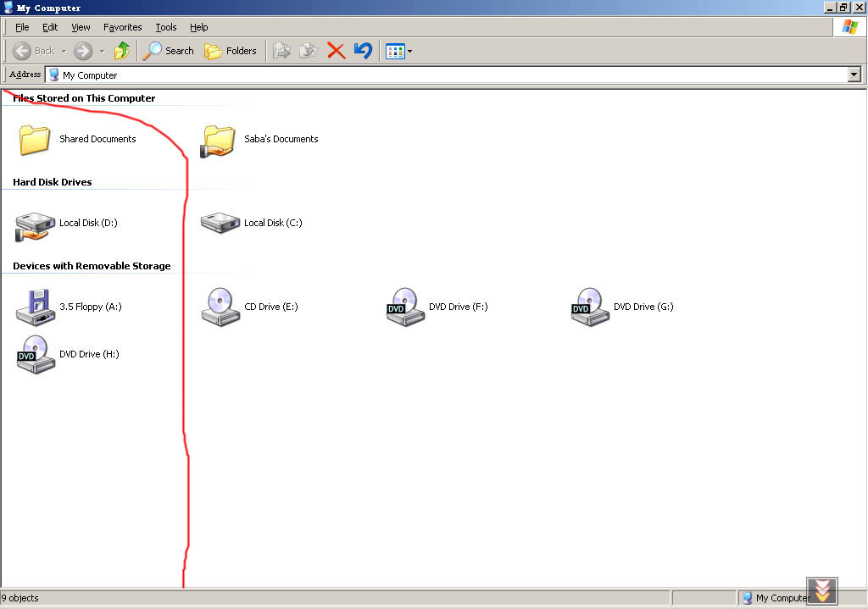Click 'Devices with Removable Storage' heading
Image resolution: width=868 pixels, height=609 pixels.
[92, 266]
